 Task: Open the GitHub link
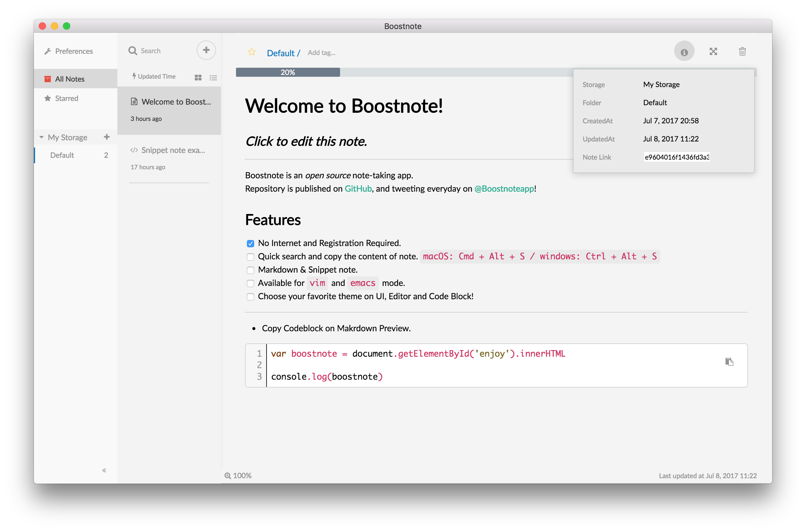pos(358,189)
